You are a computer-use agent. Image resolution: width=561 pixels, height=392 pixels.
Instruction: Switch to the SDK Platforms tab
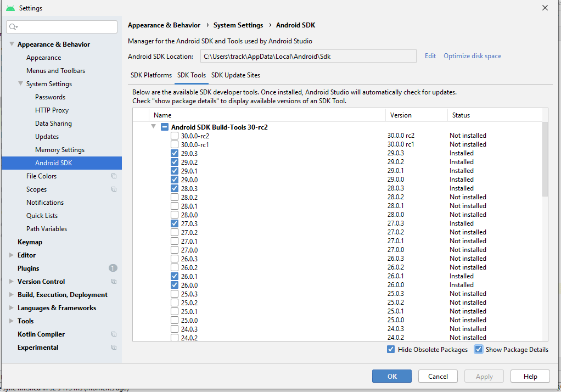(151, 75)
